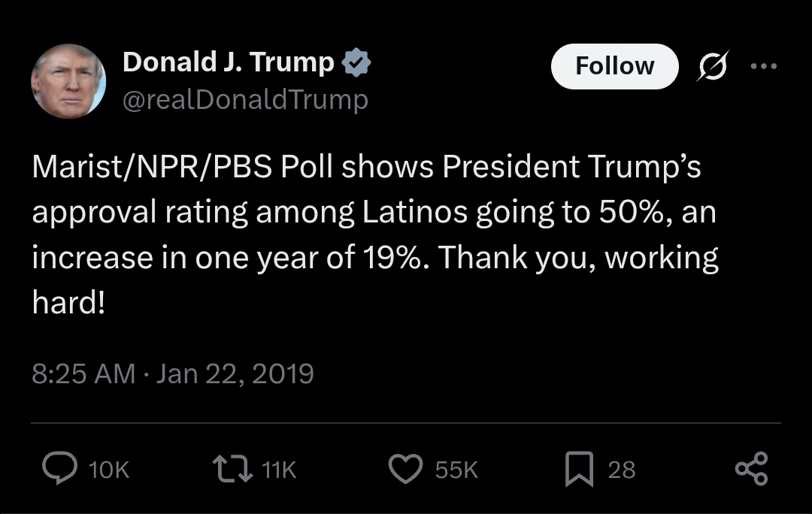Repost the tweet using retweet arrows icon
Image resolution: width=812 pixels, height=514 pixels.
(x=233, y=468)
